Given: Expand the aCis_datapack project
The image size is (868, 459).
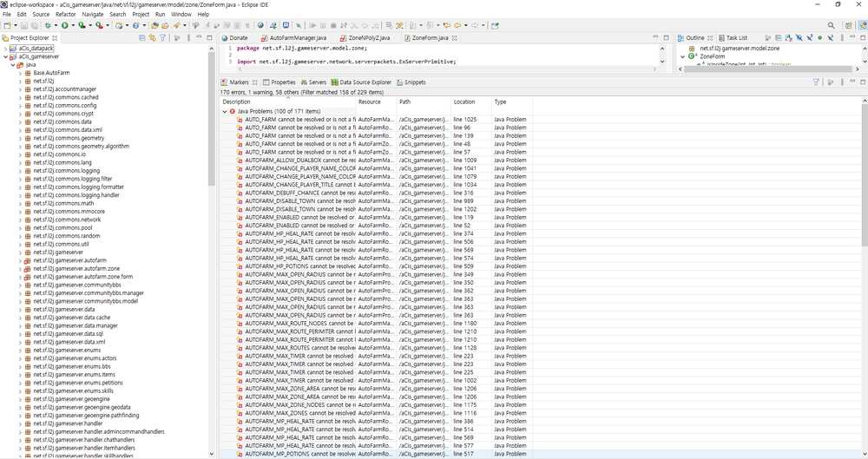Looking at the screenshot, I should click(5, 49).
